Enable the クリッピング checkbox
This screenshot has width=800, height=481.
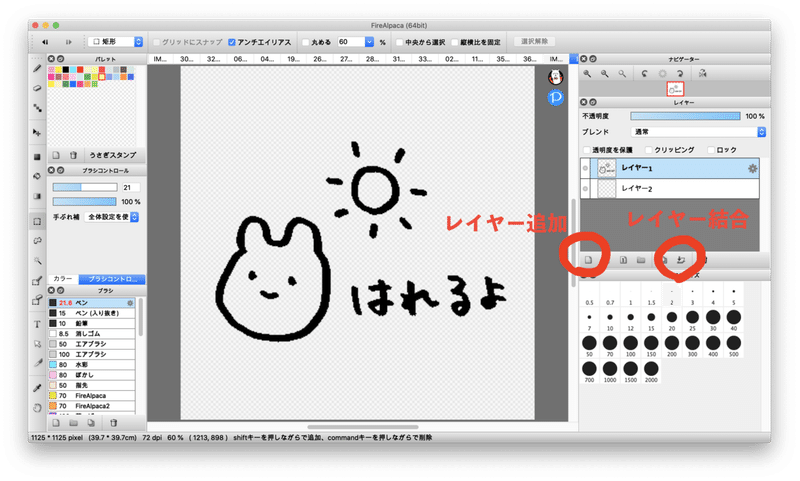pos(649,150)
